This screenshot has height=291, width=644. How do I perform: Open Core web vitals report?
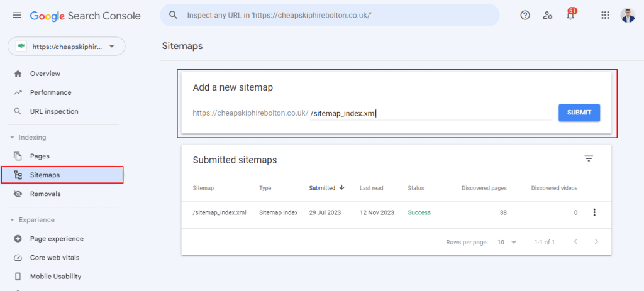coord(55,258)
